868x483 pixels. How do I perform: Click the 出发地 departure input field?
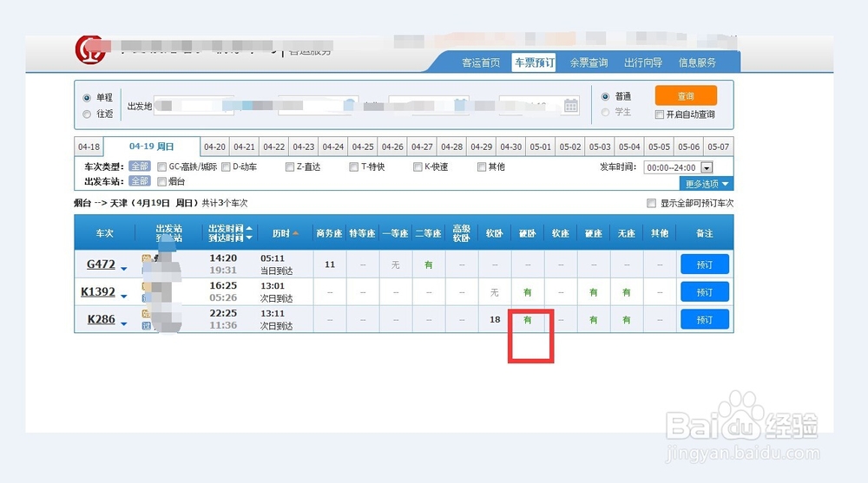[194, 106]
